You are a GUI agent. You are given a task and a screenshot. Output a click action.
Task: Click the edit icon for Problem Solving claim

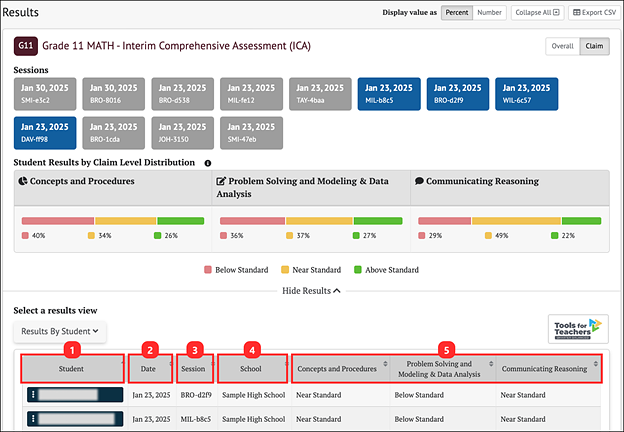tap(220, 182)
